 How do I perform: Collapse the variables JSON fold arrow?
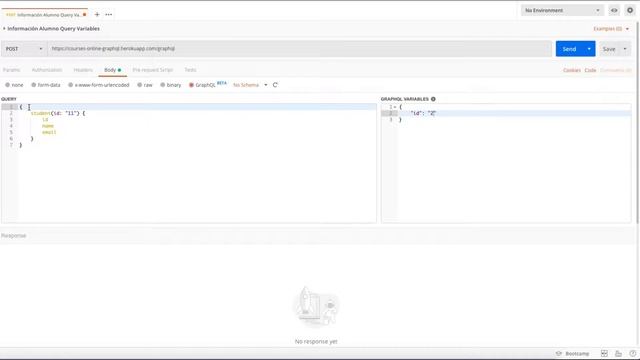coord(395,107)
